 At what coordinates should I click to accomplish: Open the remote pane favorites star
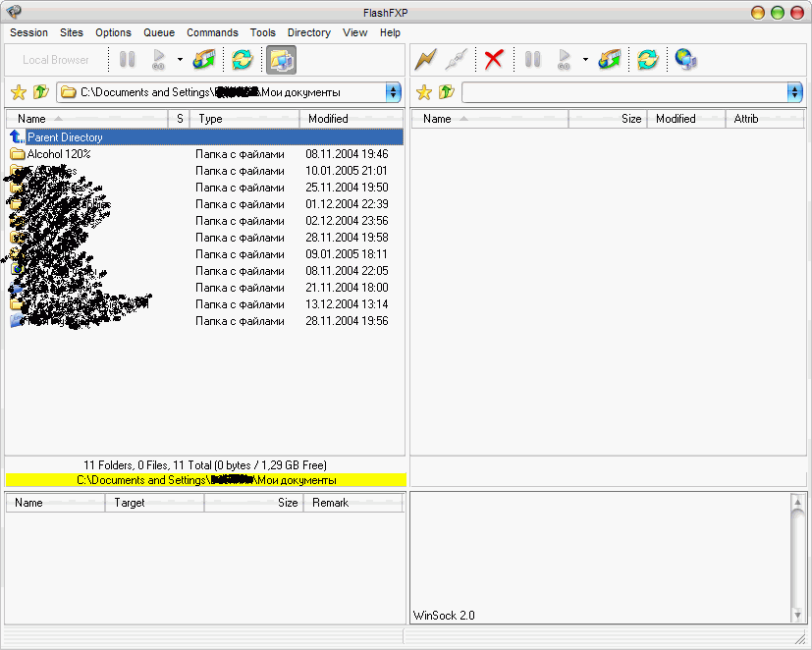pyautogui.click(x=424, y=92)
